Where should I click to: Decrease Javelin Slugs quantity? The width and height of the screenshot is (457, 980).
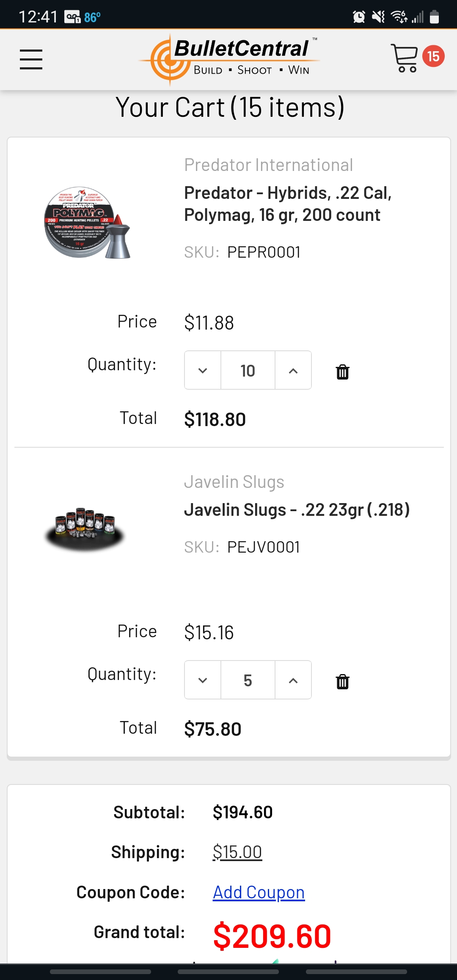tap(203, 680)
